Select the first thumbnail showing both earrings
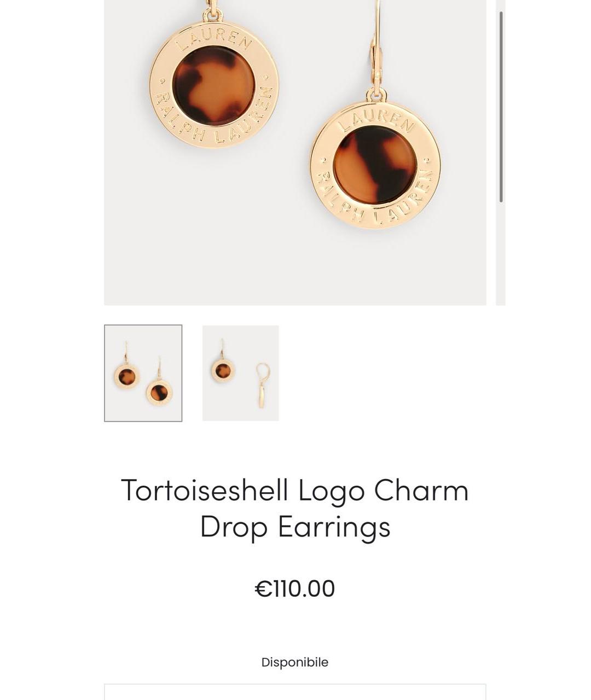Screen dimensions: 591x700 [x=143, y=373]
